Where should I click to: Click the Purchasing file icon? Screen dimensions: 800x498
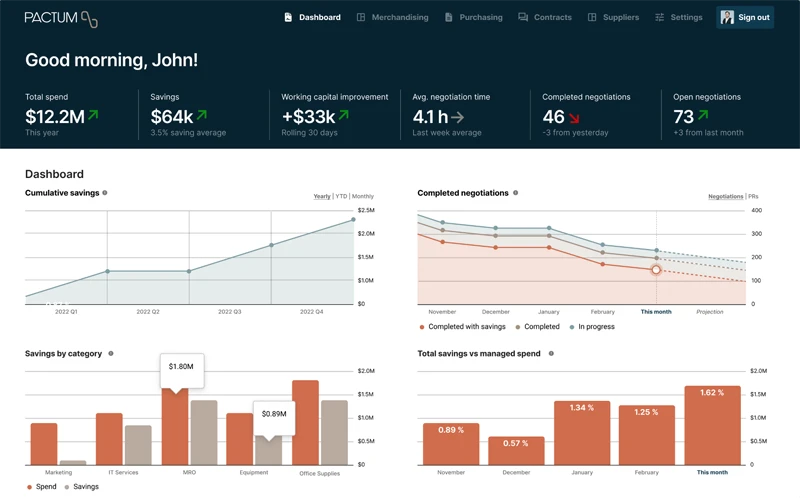click(x=448, y=17)
